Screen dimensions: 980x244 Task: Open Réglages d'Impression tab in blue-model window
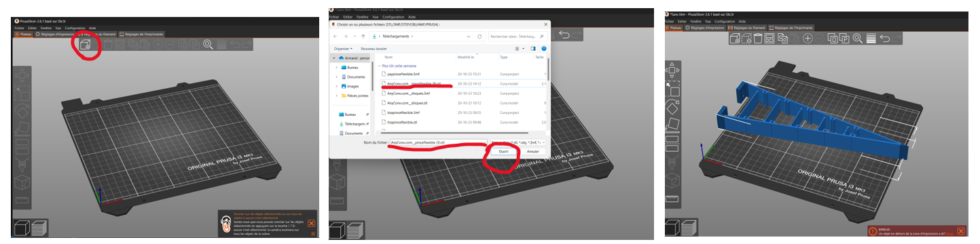[x=705, y=28]
